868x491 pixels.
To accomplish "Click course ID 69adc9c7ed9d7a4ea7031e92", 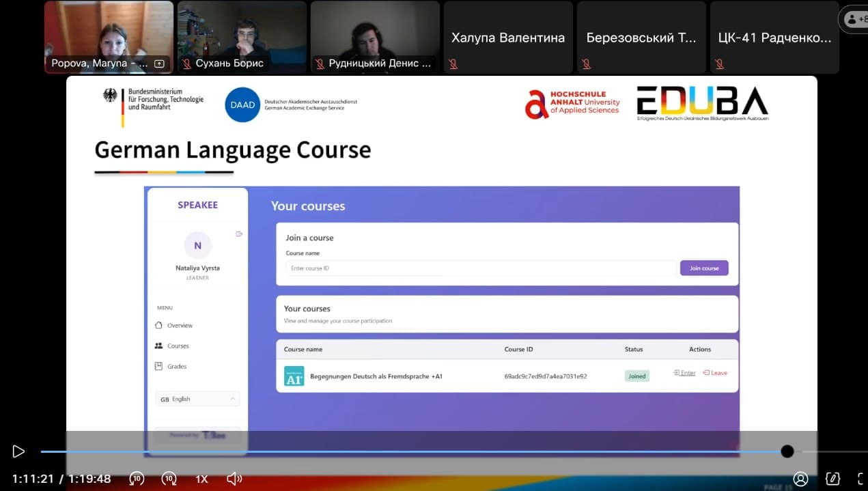I will click(x=546, y=376).
